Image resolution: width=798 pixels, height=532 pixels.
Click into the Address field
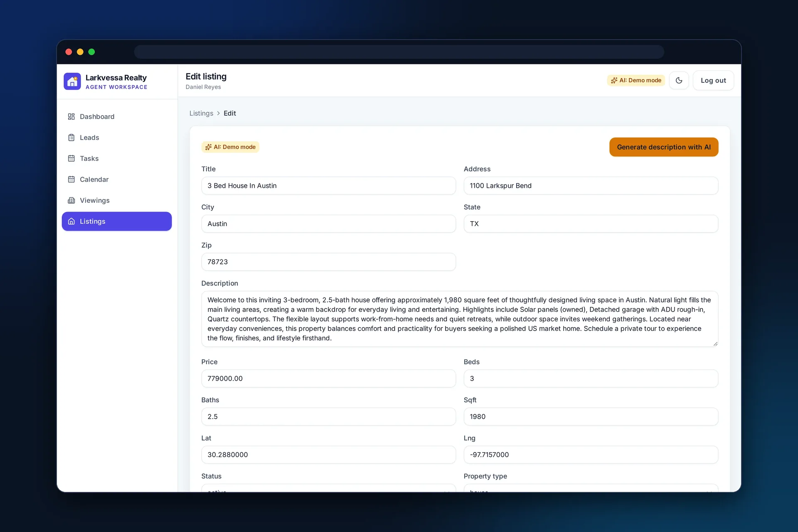591,186
